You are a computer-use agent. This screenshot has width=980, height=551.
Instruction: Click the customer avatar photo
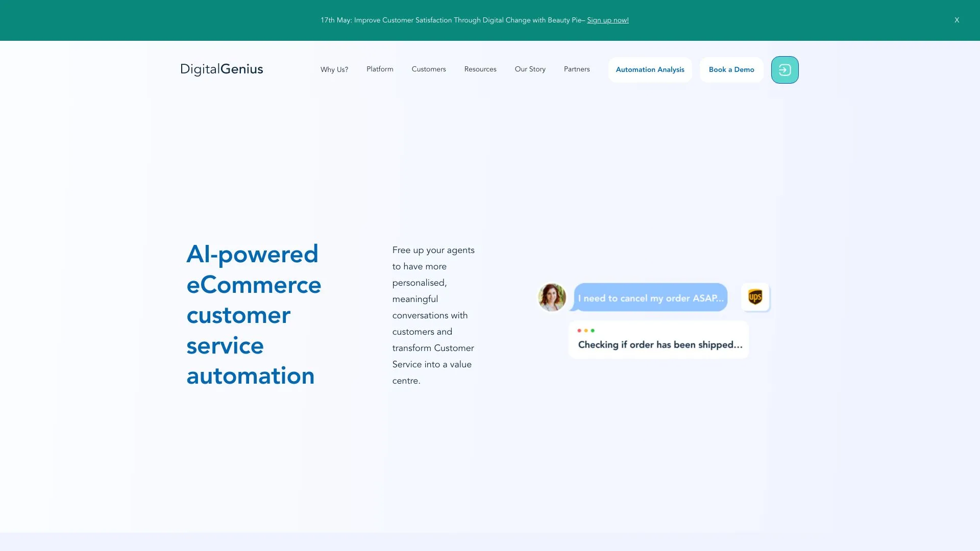click(551, 297)
